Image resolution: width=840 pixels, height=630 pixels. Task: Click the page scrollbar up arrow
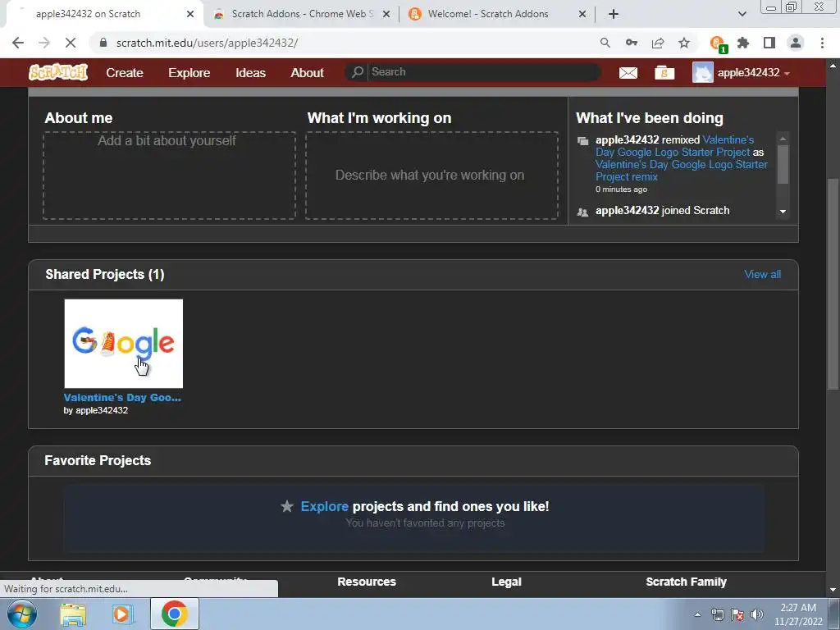(833, 66)
